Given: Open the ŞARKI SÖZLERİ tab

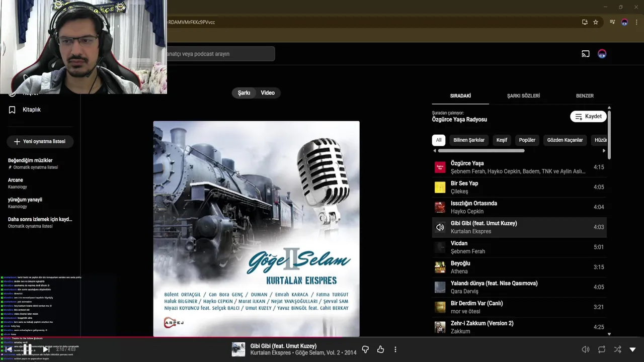Looking at the screenshot, I should pyautogui.click(x=523, y=96).
